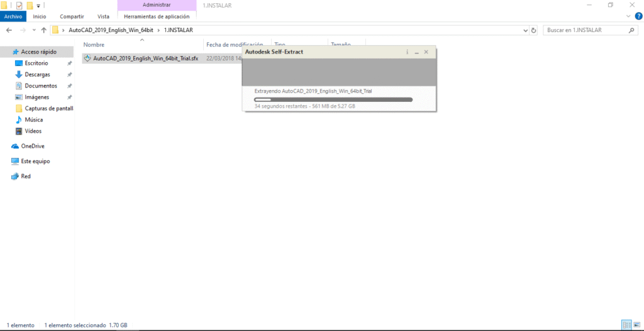This screenshot has height=331, width=644.
Task: Expand the address bar history dropdown
Action: click(526, 30)
